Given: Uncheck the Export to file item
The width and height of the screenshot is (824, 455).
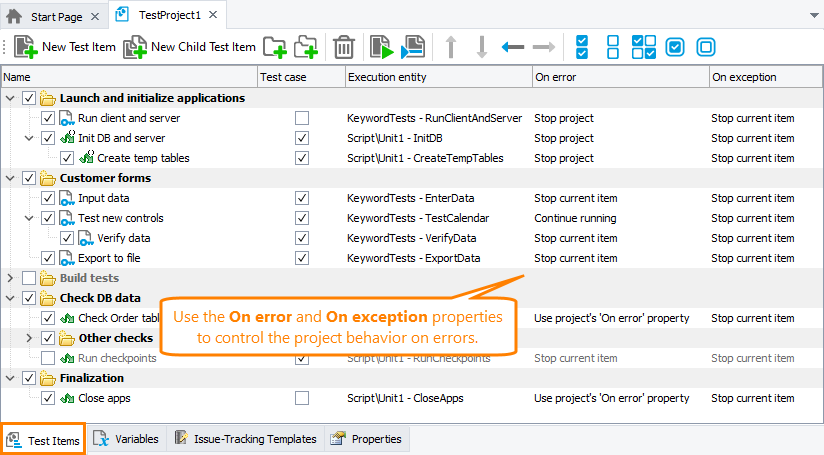Looking at the screenshot, I should 48,258.
